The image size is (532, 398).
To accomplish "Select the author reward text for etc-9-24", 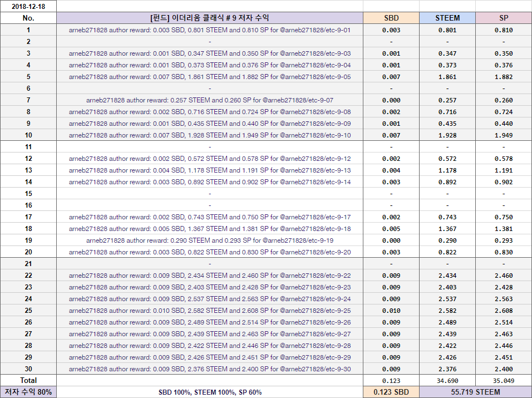I will (x=210, y=299).
